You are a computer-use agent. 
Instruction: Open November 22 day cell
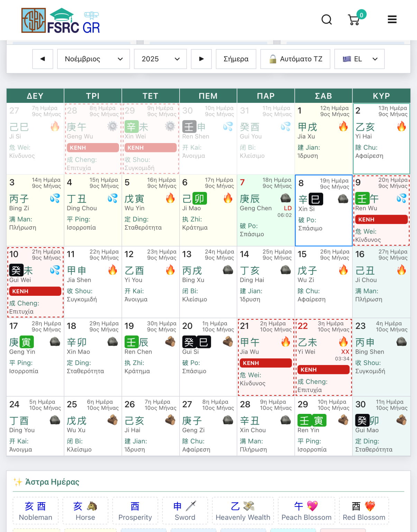323,357
